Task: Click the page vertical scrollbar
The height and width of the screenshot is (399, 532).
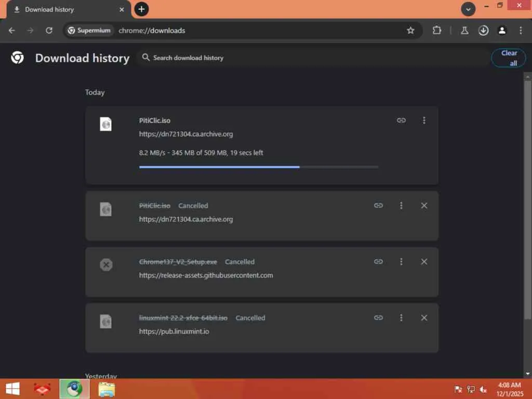Action: tap(527, 200)
